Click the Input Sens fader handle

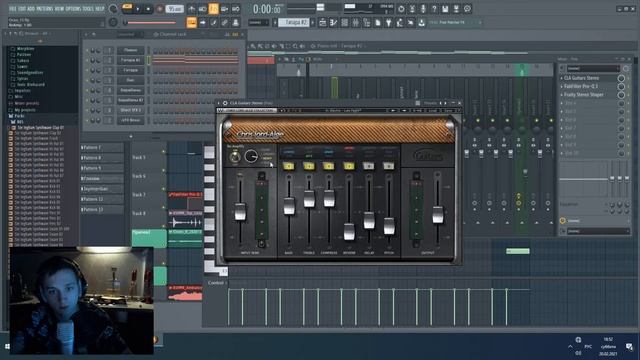click(x=240, y=211)
